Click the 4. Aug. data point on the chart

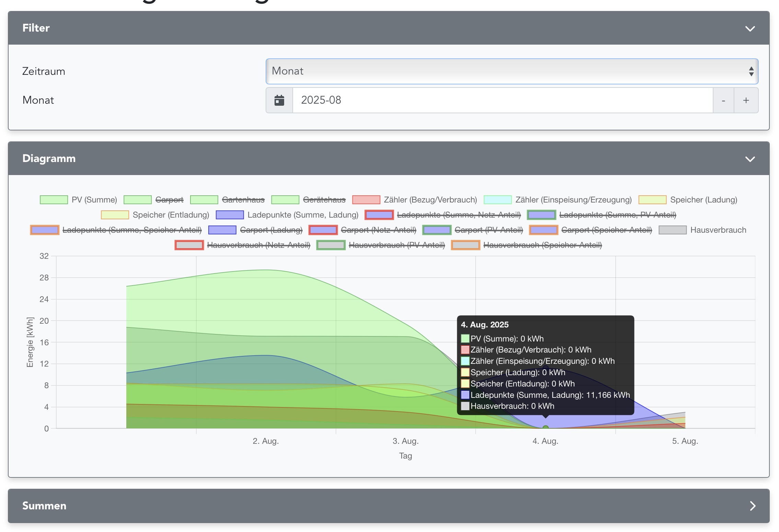[545, 428]
